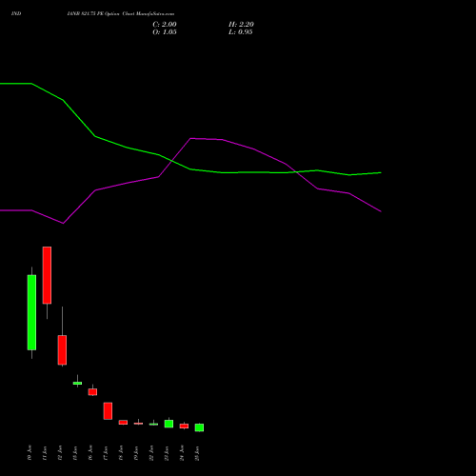Select the red candle for 12 Jun

click(62, 349)
